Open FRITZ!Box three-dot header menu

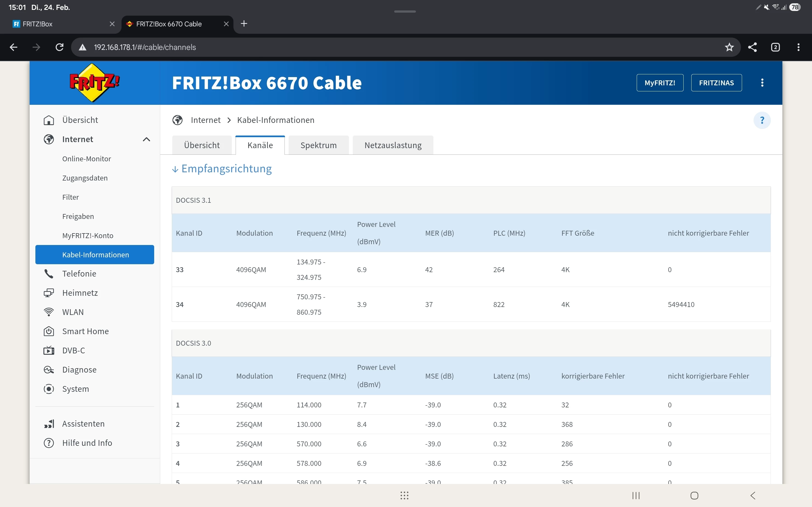(x=762, y=83)
